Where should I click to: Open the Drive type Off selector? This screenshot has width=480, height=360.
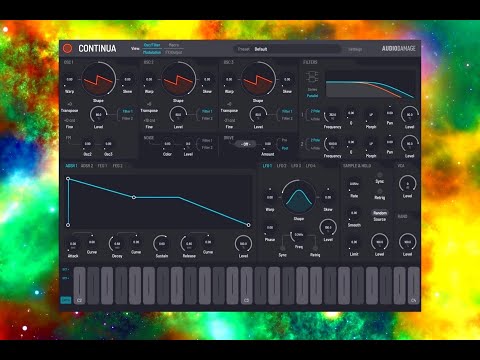click(x=246, y=144)
